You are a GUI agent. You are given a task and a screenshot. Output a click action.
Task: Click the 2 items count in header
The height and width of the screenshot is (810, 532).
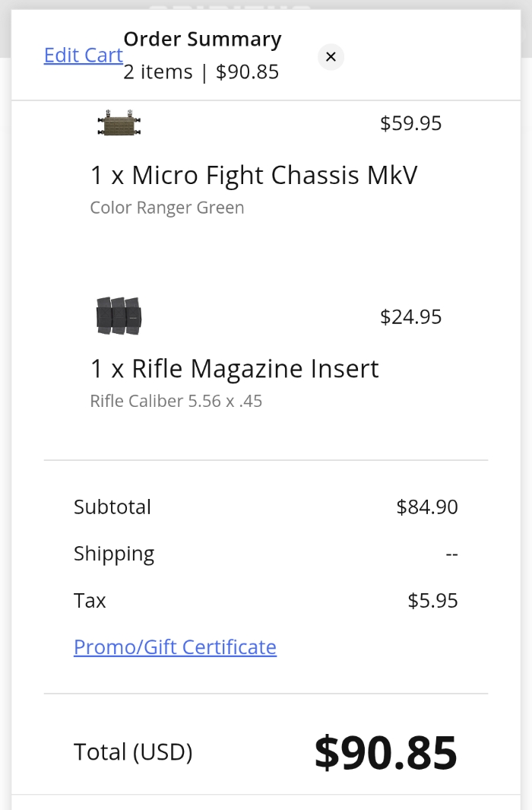click(x=158, y=72)
